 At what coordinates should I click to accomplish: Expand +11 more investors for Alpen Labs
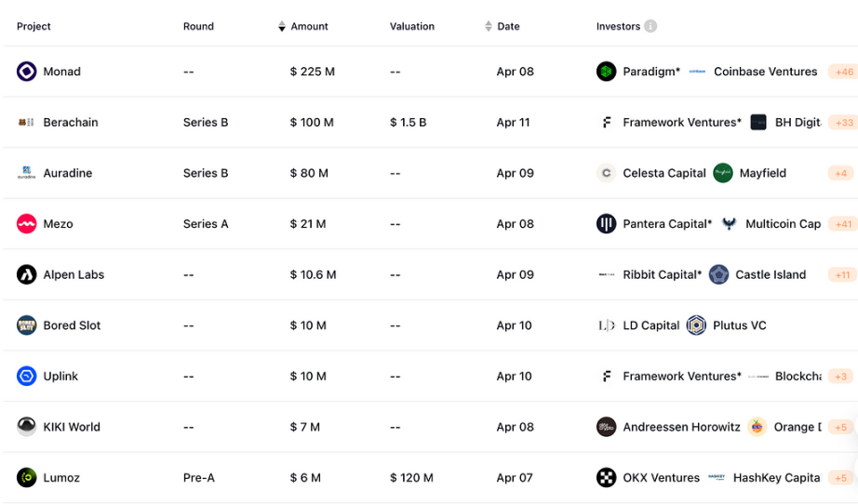[843, 275]
